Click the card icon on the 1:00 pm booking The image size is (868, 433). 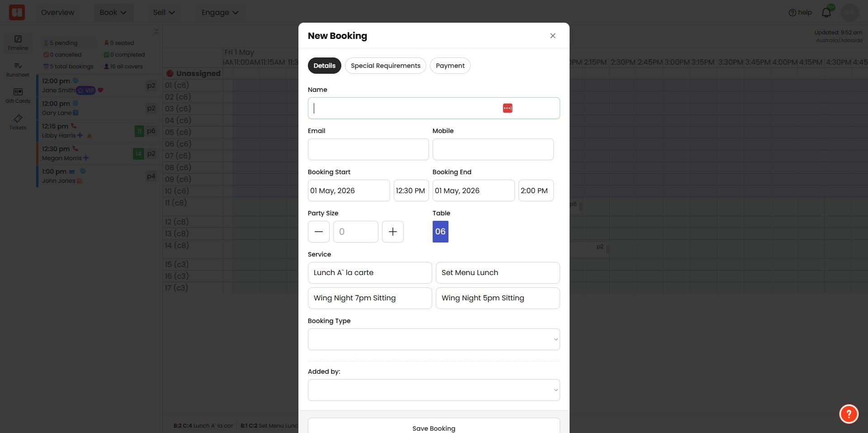coord(72,171)
